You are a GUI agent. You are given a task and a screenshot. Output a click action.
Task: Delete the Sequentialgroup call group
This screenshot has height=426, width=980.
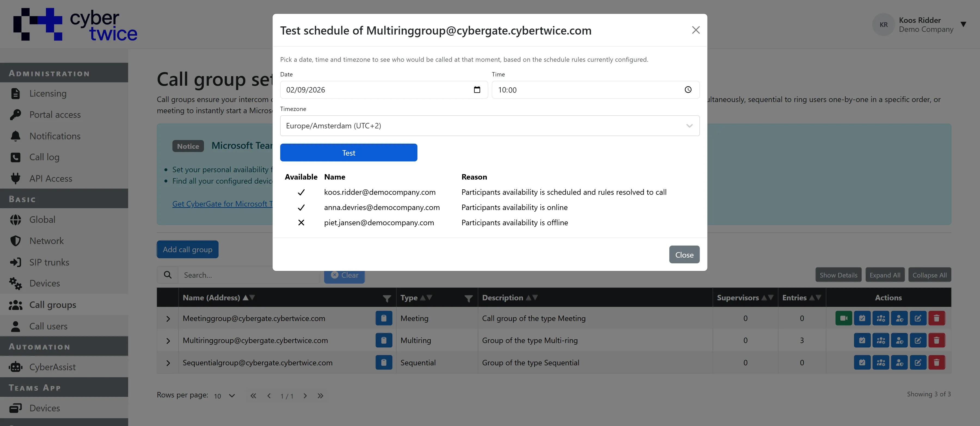[x=937, y=363]
